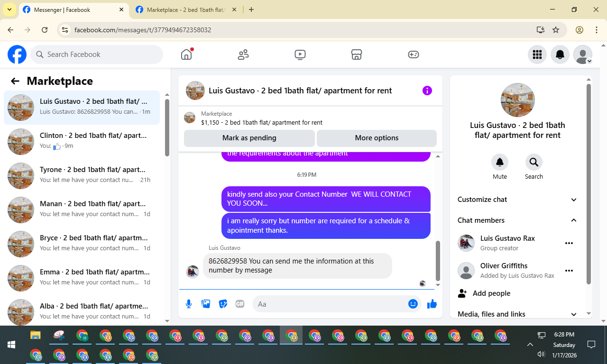Open File Explorer from taskbar

(36, 336)
